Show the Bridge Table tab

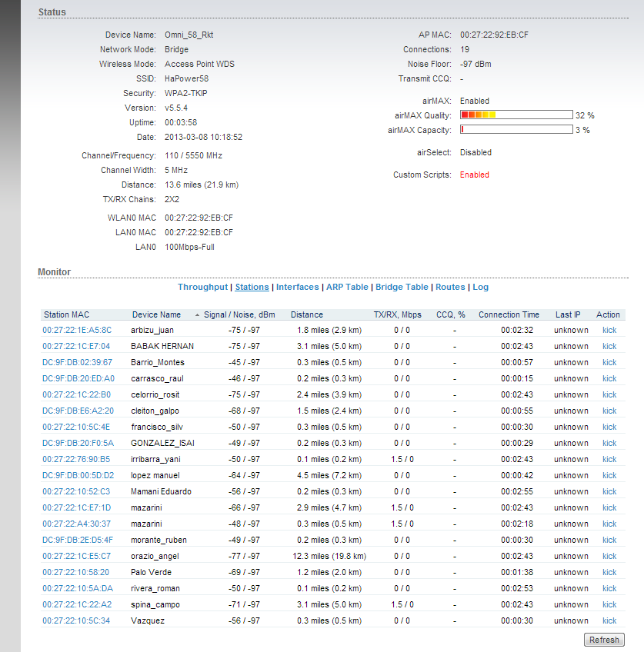click(x=402, y=287)
